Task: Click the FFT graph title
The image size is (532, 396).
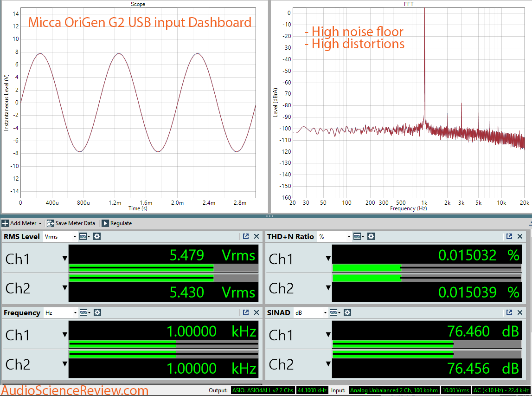Action: [409, 4]
